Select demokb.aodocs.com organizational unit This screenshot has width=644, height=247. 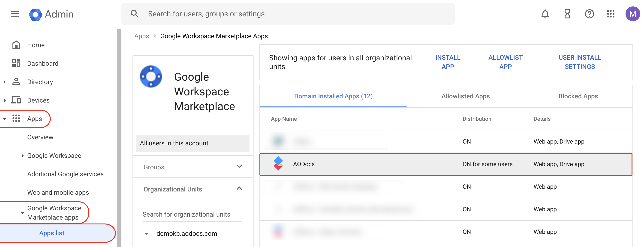187,234
